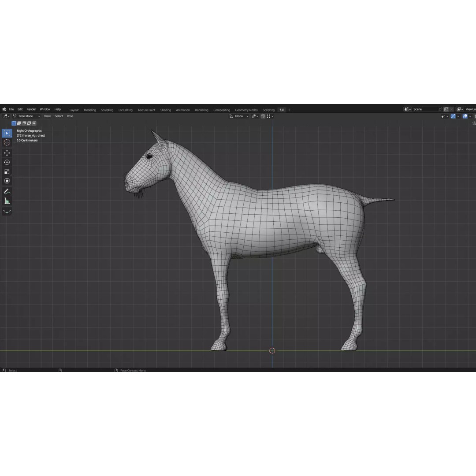
Task: Open editor type dropdown
Action: point(6,116)
